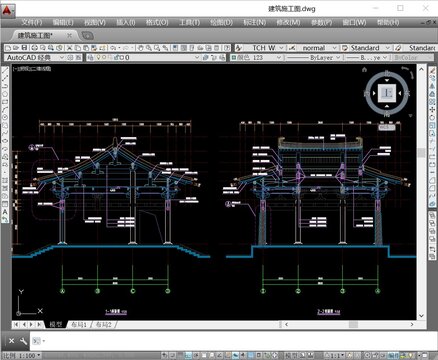Select the Text 'A' tool in left toolbar
Viewport: 438px width, 360px height.
pyautogui.click(x=5, y=212)
